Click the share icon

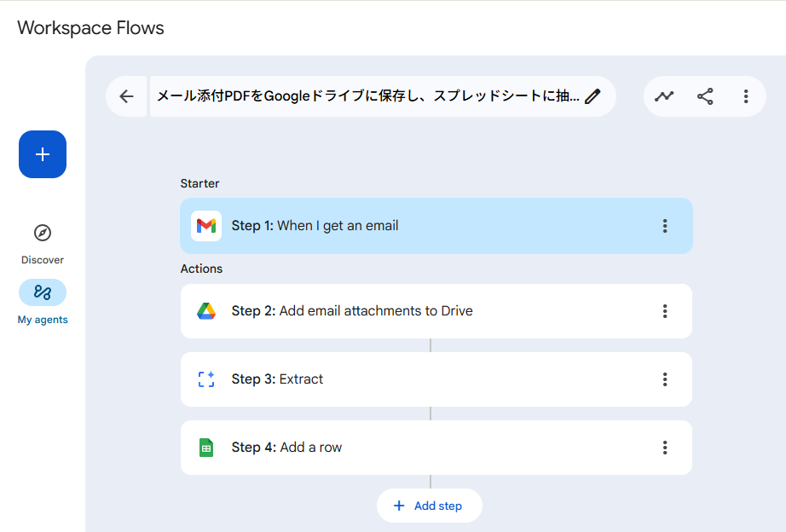point(705,96)
